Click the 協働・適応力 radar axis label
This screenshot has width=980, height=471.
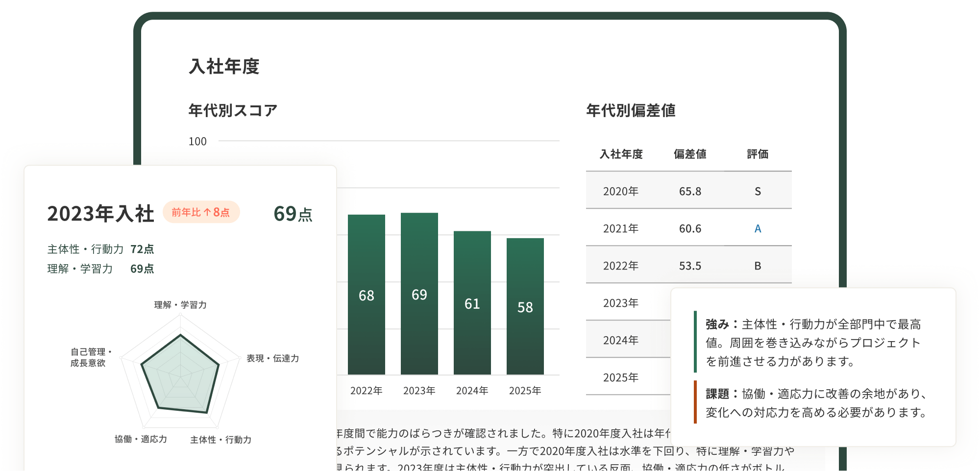pos(141,439)
